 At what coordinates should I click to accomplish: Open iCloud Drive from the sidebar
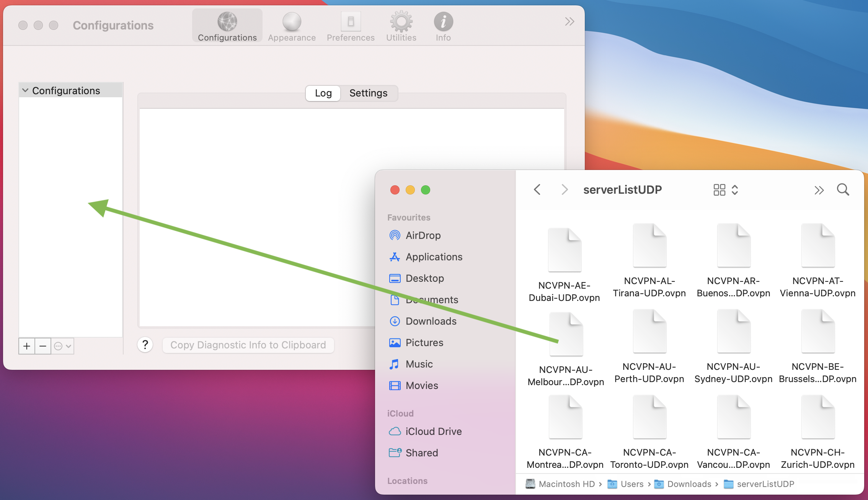[434, 431]
